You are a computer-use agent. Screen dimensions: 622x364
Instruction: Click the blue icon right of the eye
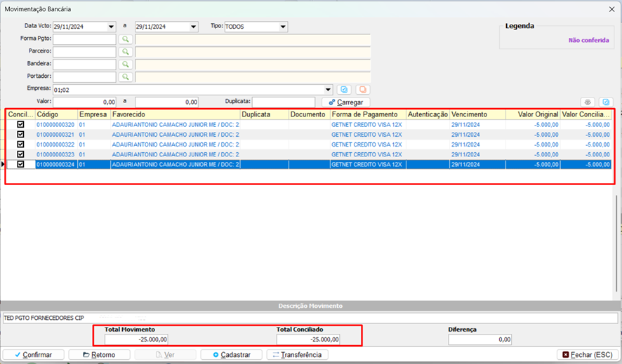[x=606, y=102]
